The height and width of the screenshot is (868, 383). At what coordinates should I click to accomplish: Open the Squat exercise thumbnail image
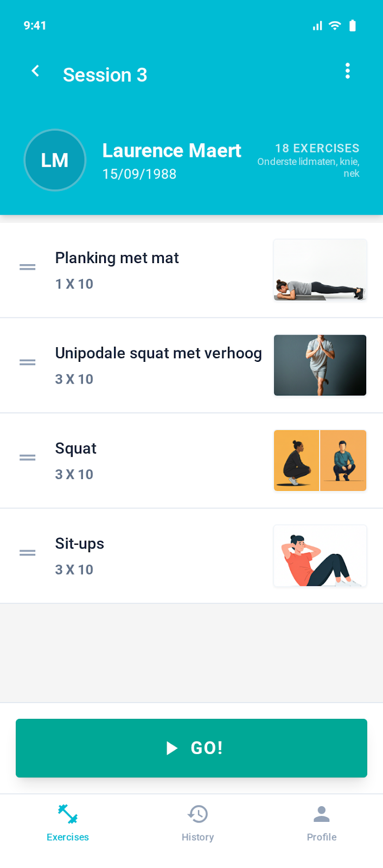tap(320, 460)
